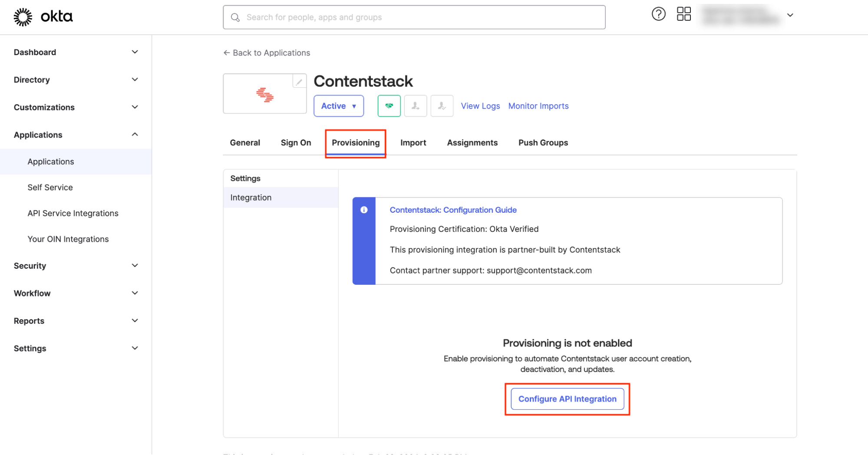Click 'Provisioning Certification: Okta Verified' text
Screen dimensions: 868x455
464,229
